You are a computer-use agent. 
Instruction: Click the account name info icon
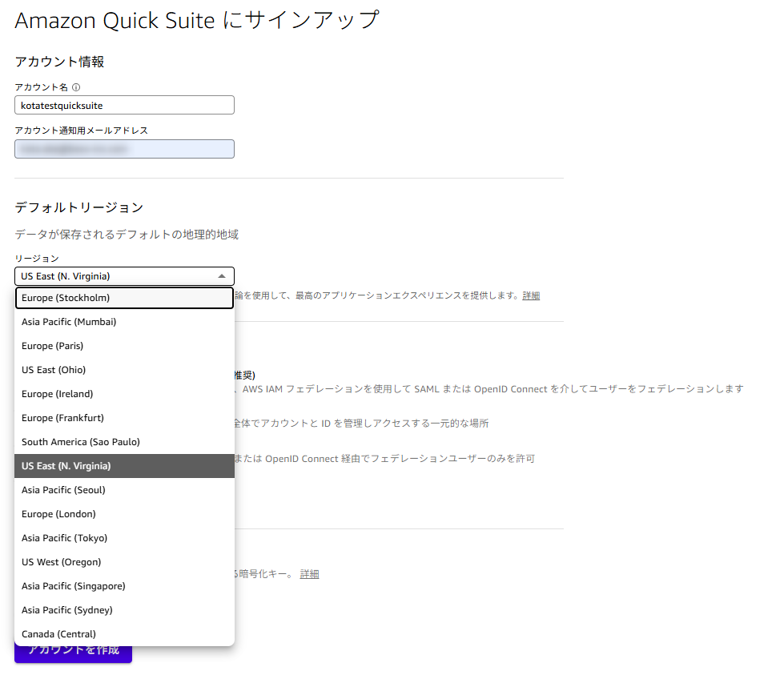pyautogui.click(x=76, y=87)
